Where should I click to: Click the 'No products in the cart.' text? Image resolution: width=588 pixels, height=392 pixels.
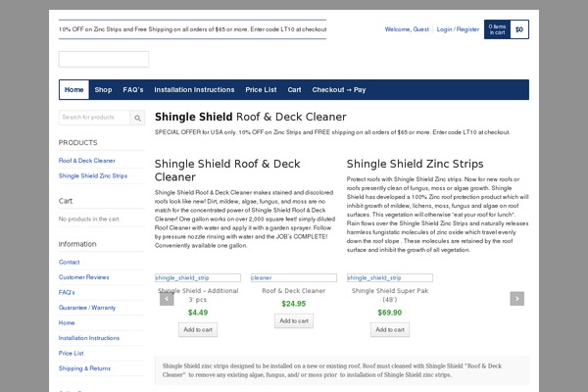point(89,220)
